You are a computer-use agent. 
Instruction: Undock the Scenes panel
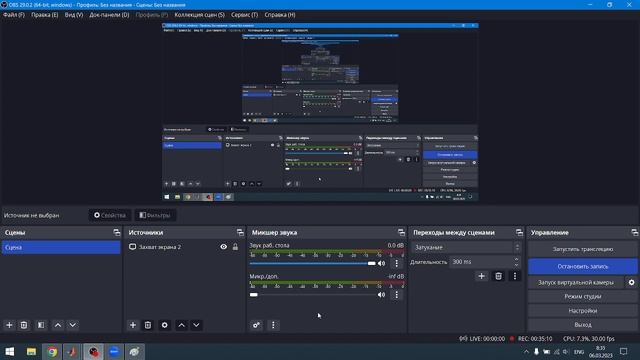(x=117, y=232)
